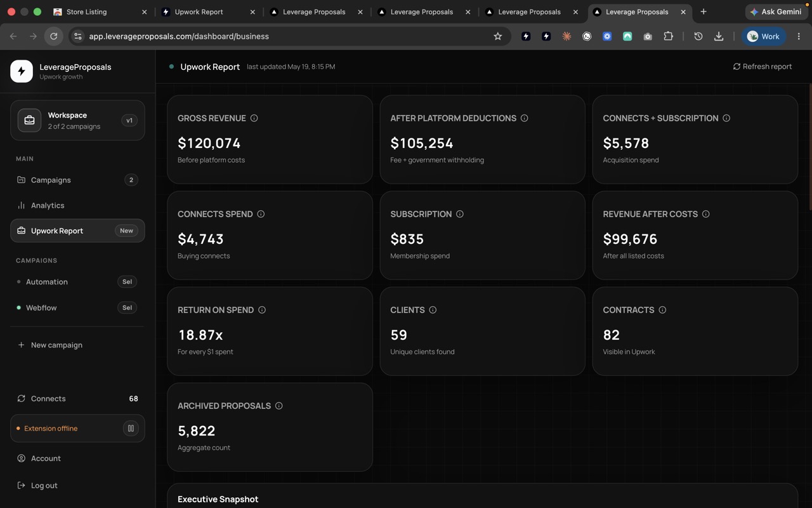Open the Workspace v1 version selector
Viewport: 812px width, 508px height.
[129, 121]
